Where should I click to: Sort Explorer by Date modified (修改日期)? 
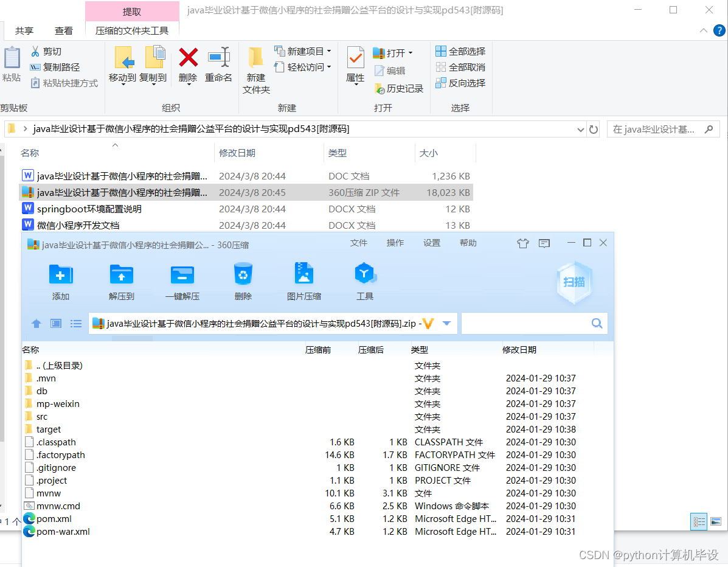(x=269, y=153)
